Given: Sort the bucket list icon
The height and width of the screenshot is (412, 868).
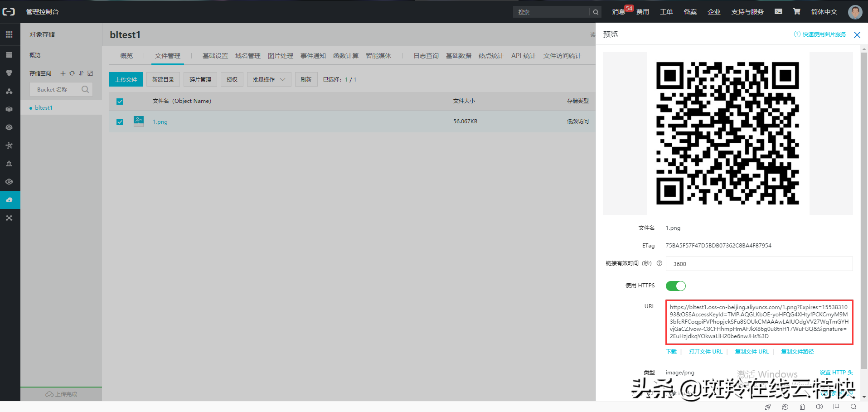Looking at the screenshot, I should 81,73.
